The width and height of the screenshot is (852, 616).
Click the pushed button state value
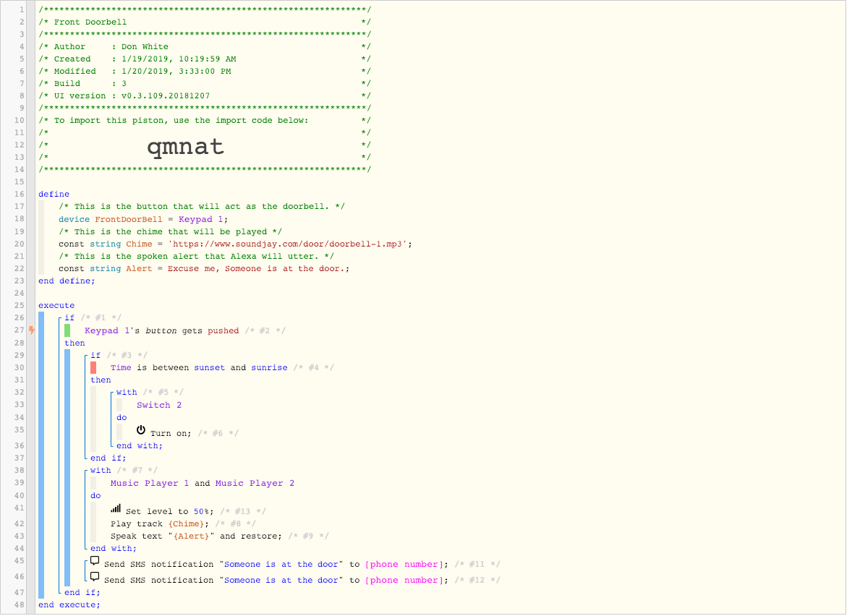[223, 330]
